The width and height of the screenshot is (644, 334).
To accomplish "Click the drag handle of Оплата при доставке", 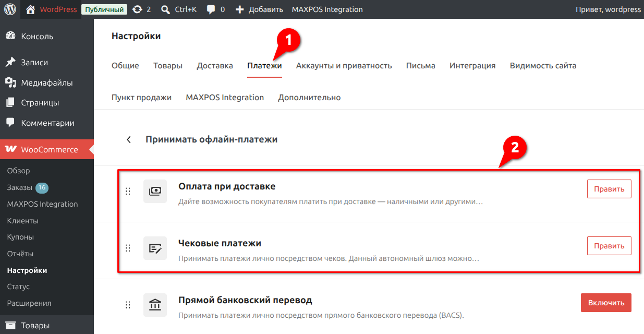I will tap(128, 191).
